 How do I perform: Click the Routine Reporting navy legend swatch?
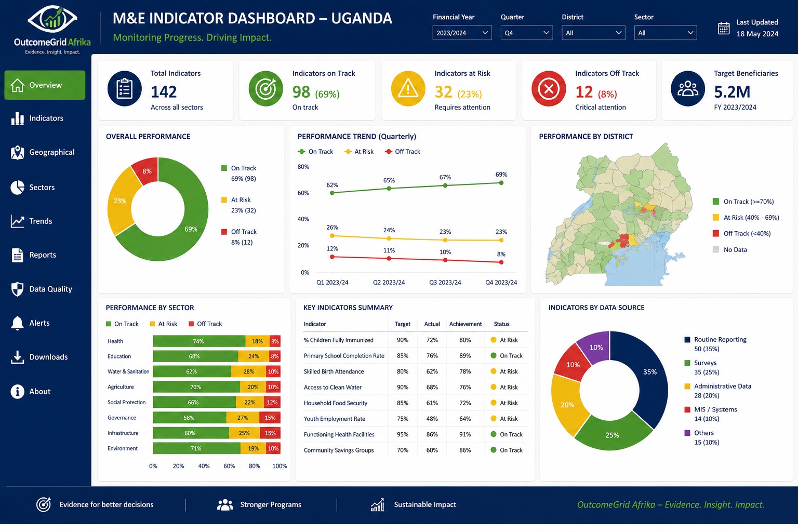tap(687, 340)
